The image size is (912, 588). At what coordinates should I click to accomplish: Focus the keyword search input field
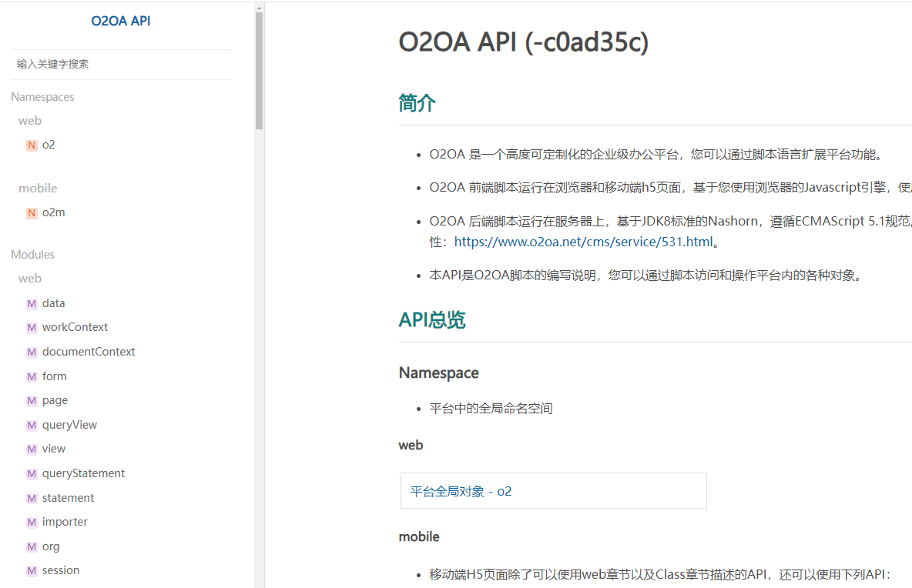coord(121,64)
